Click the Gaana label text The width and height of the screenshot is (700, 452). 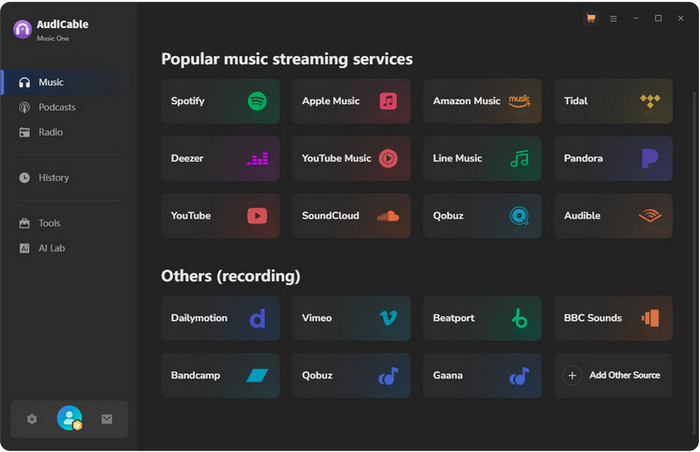tap(447, 376)
